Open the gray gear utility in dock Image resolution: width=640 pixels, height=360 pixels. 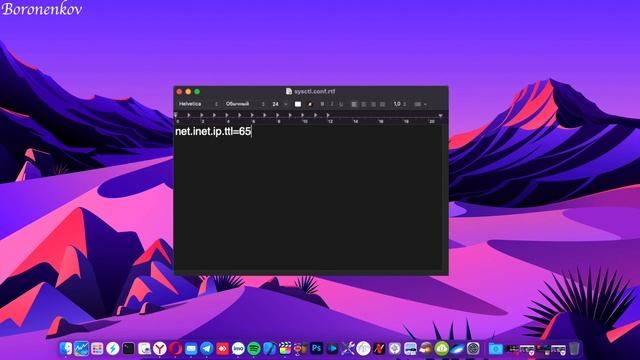tap(395, 349)
